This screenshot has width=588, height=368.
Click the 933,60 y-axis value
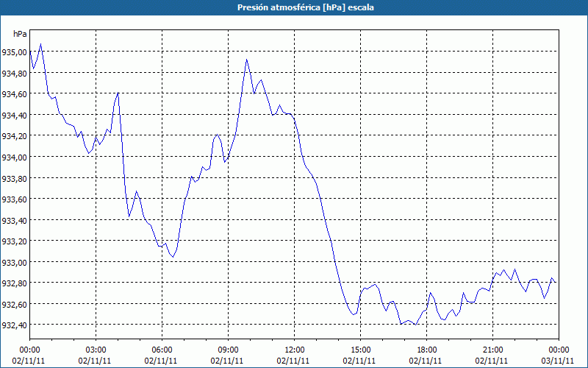(x=14, y=199)
